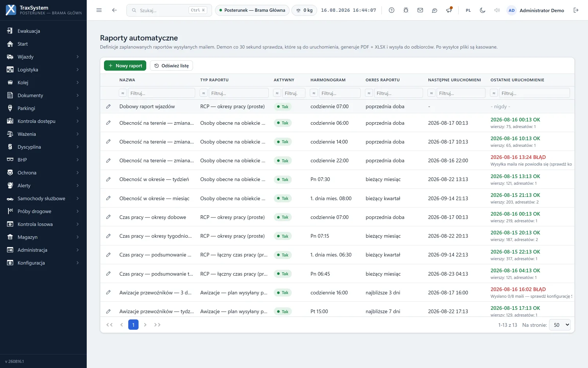Select Posterunek — Brama Główna button
The image size is (588, 368).
[252, 10]
